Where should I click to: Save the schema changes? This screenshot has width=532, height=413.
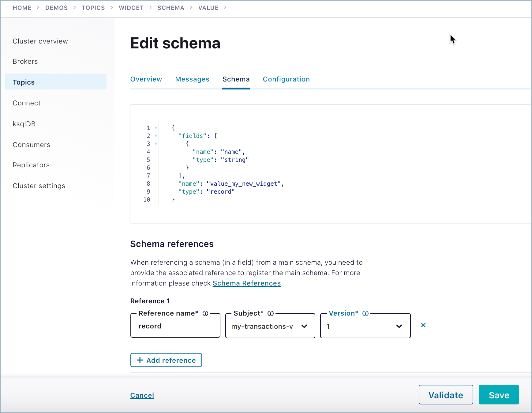tap(498, 395)
